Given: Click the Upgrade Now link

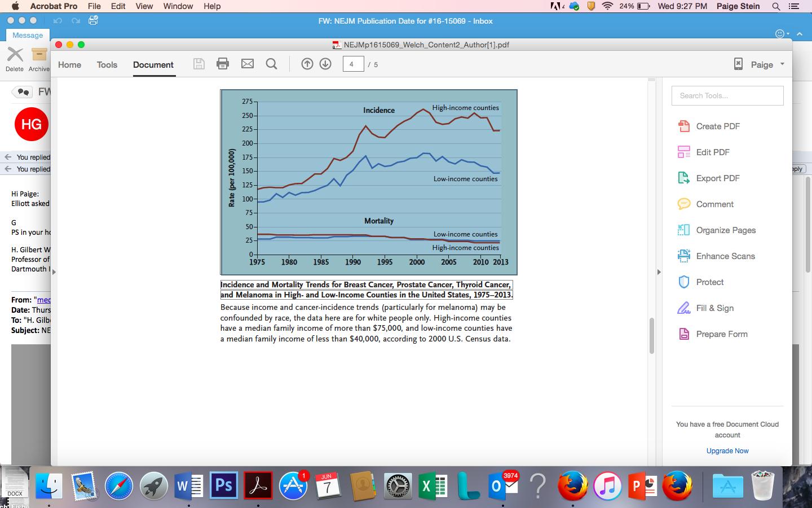Looking at the screenshot, I should 727,450.
